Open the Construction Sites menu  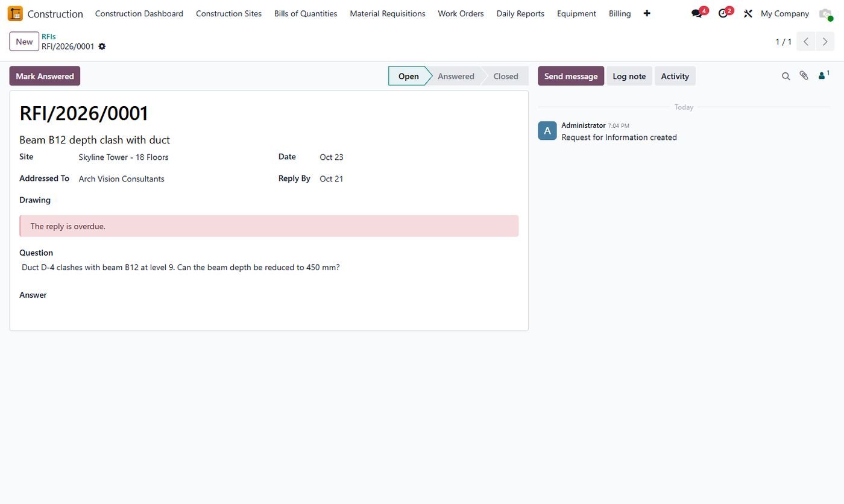pyautogui.click(x=228, y=13)
